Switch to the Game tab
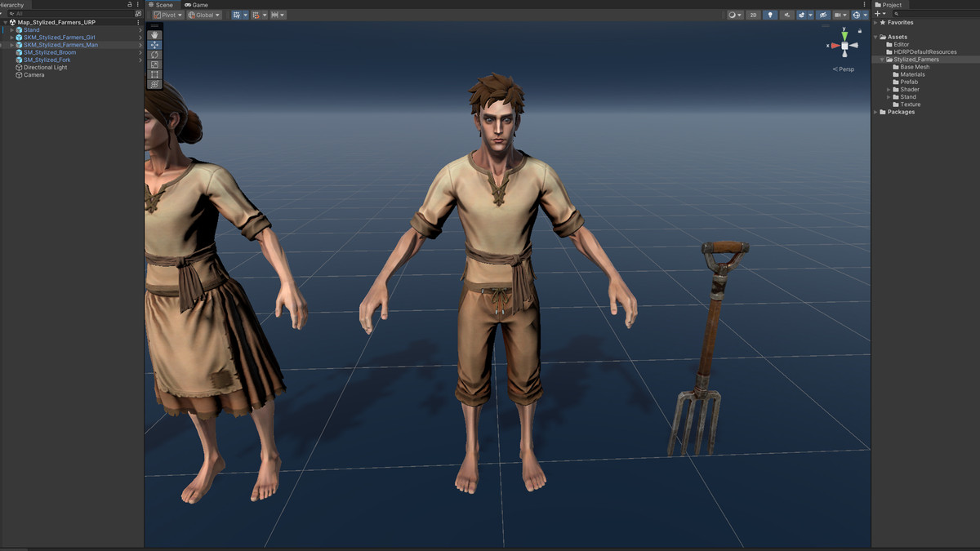 pos(196,5)
